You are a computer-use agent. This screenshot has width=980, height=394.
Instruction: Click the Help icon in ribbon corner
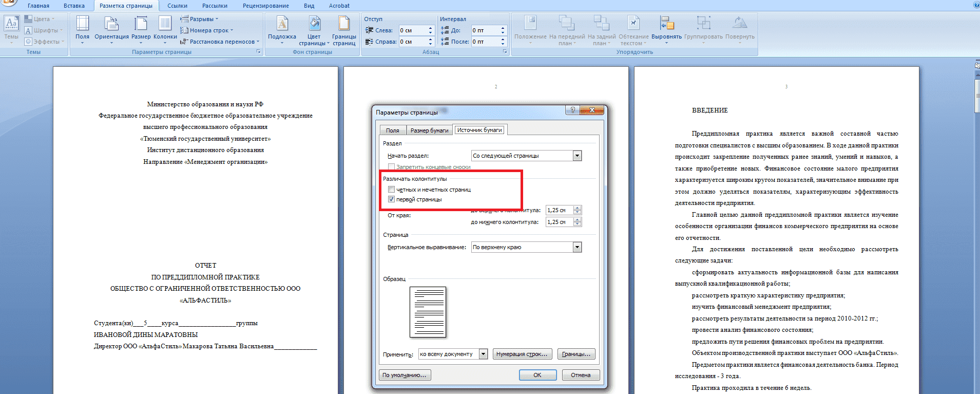pyautogui.click(x=976, y=5)
